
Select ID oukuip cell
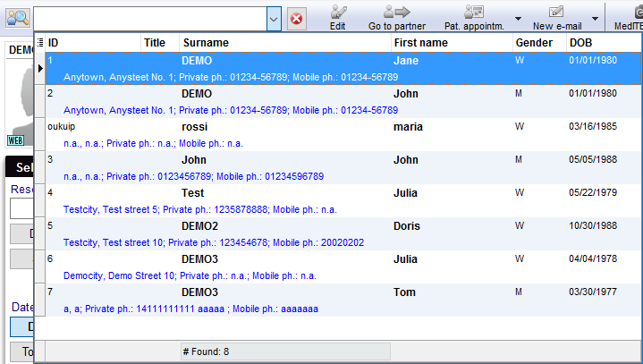coord(61,126)
